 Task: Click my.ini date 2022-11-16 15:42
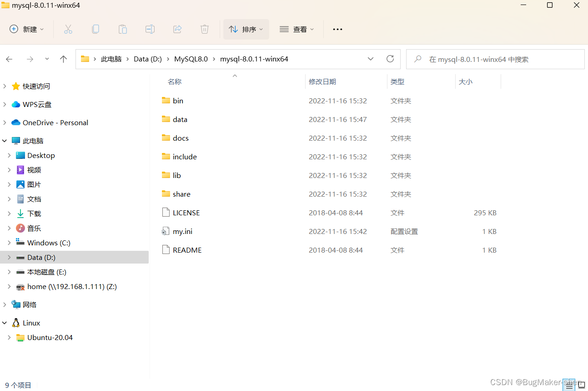[338, 231]
